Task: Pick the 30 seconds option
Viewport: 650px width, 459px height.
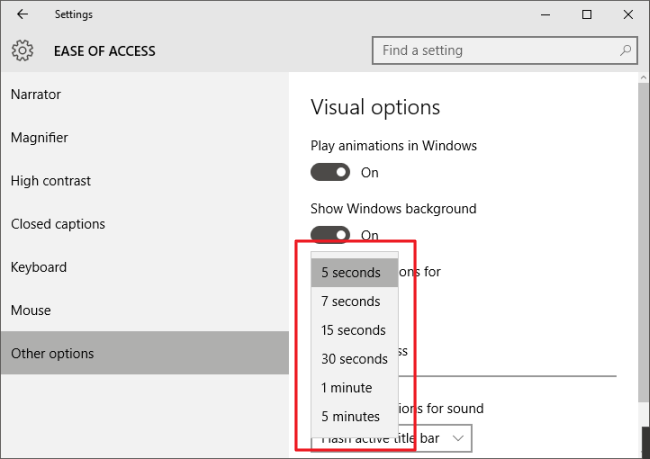Action: coord(354,359)
